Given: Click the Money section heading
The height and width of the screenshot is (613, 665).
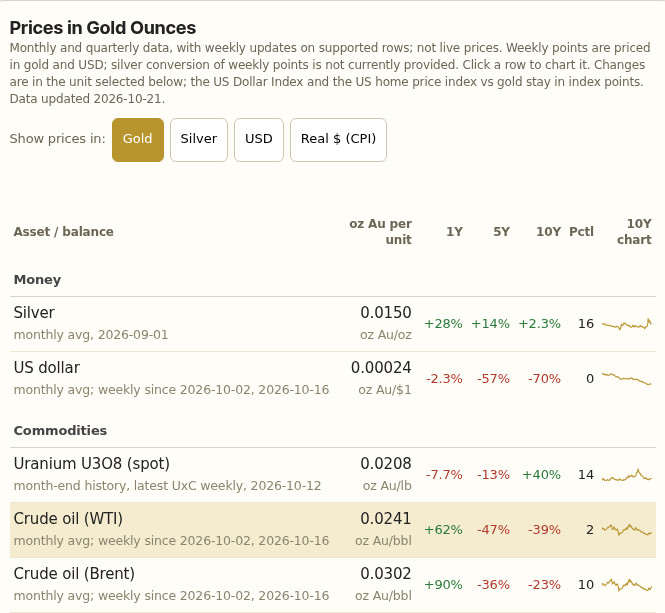Looking at the screenshot, I should pos(37,280).
